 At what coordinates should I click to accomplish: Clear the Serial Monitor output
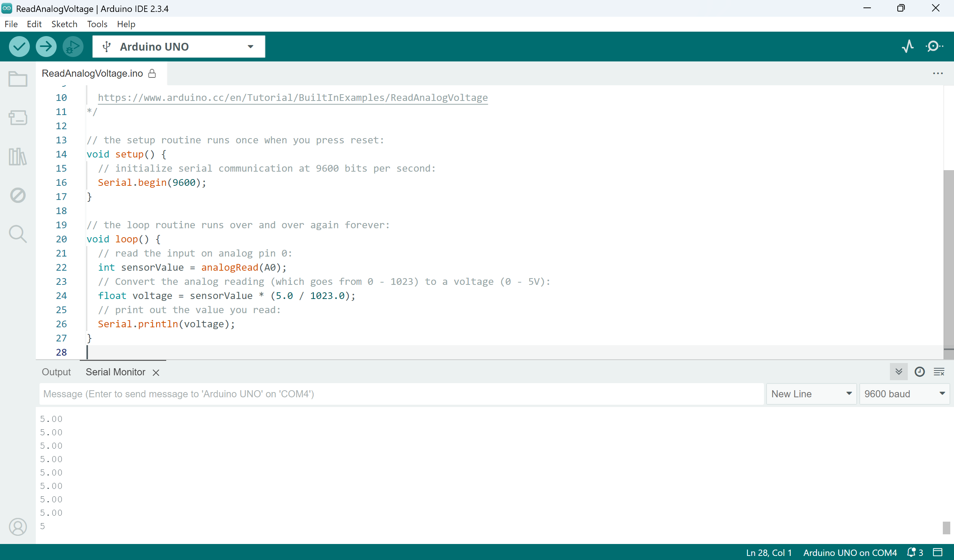click(x=939, y=372)
